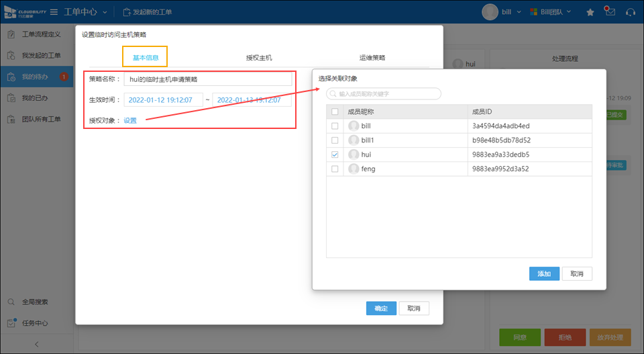Screen dimensions: 644x354
Task: Click the blue 添加 button
Action: 544,273
